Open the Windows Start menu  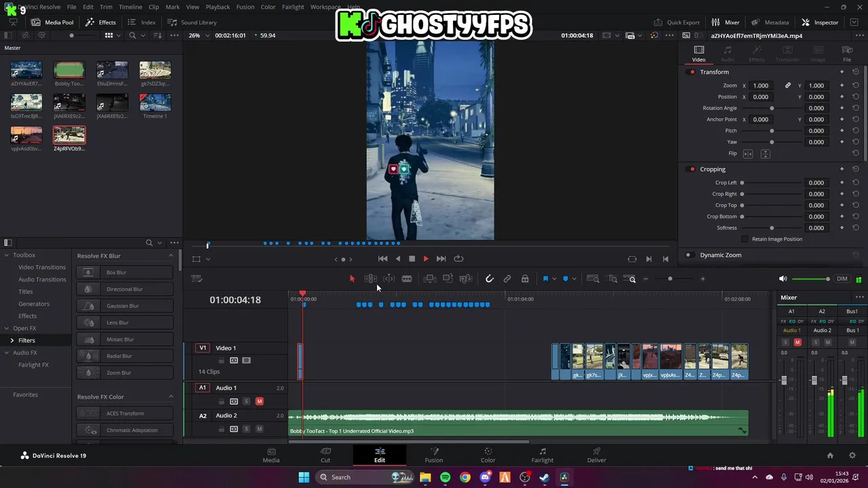pyautogui.click(x=304, y=477)
